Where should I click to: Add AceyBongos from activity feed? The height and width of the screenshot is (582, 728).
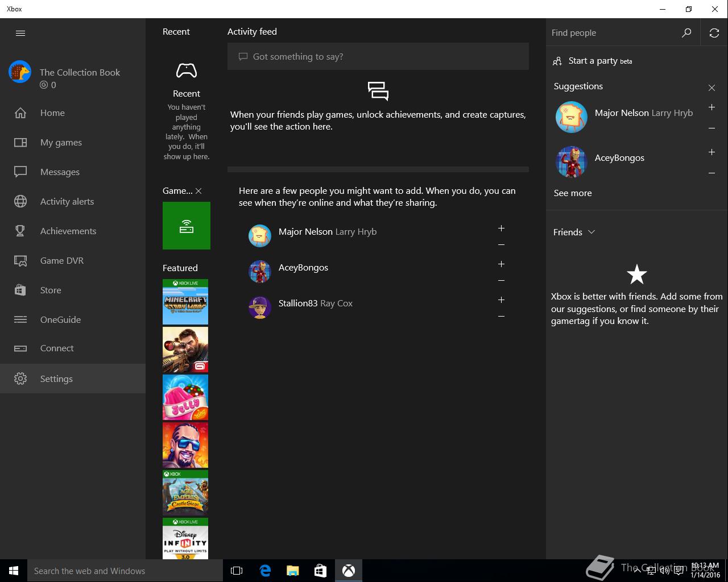click(501, 264)
